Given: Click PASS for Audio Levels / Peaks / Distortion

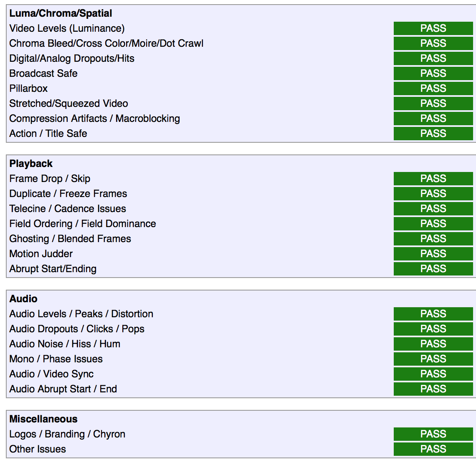Looking at the screenshot, I should pyautogui.click(x=433, y=314).
